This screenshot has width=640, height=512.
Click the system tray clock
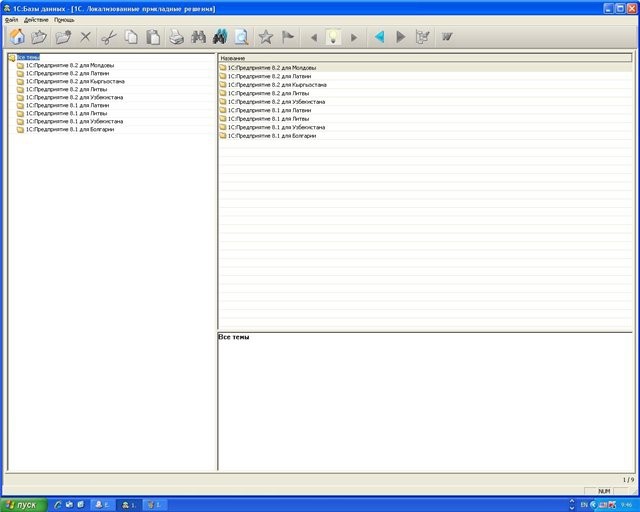pyautogui.click(x=626, y=505)
